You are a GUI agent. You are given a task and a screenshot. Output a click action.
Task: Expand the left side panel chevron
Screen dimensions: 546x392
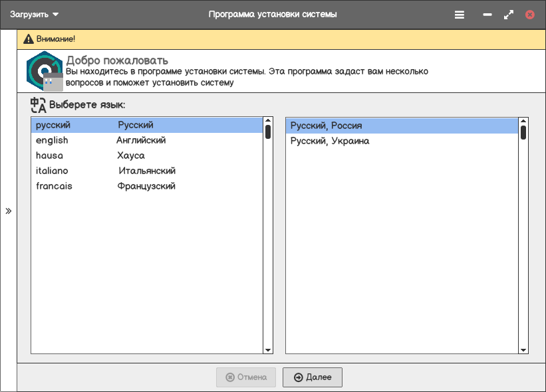[x=9, y=211]
